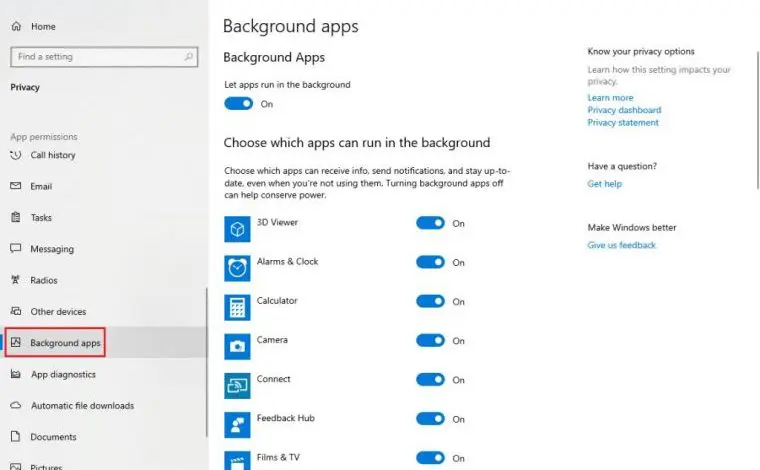Open Call history settings
The width and height of the screenshot is (760, 470).
tap(53, 155)
